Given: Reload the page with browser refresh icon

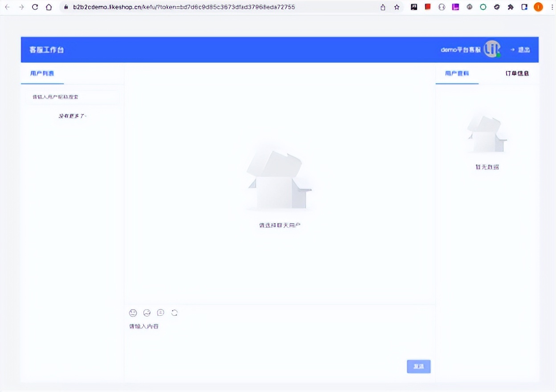Looking at the screenshot, I should tap(35, 7).
